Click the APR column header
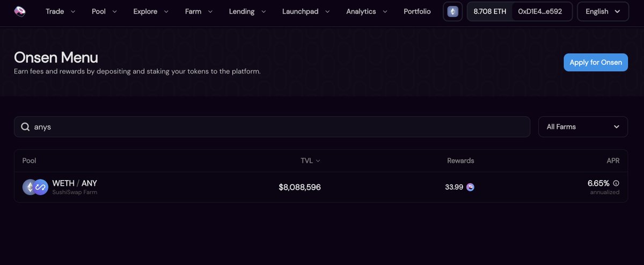 [613, 161]
